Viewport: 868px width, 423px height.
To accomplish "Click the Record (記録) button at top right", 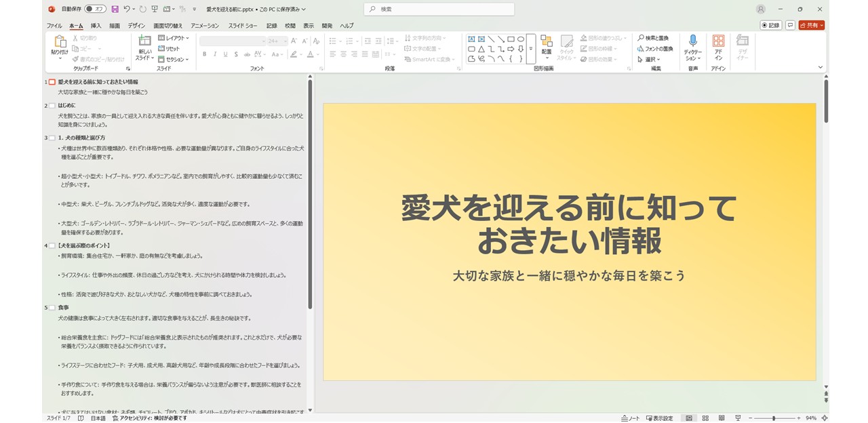I will coord(770,25).
